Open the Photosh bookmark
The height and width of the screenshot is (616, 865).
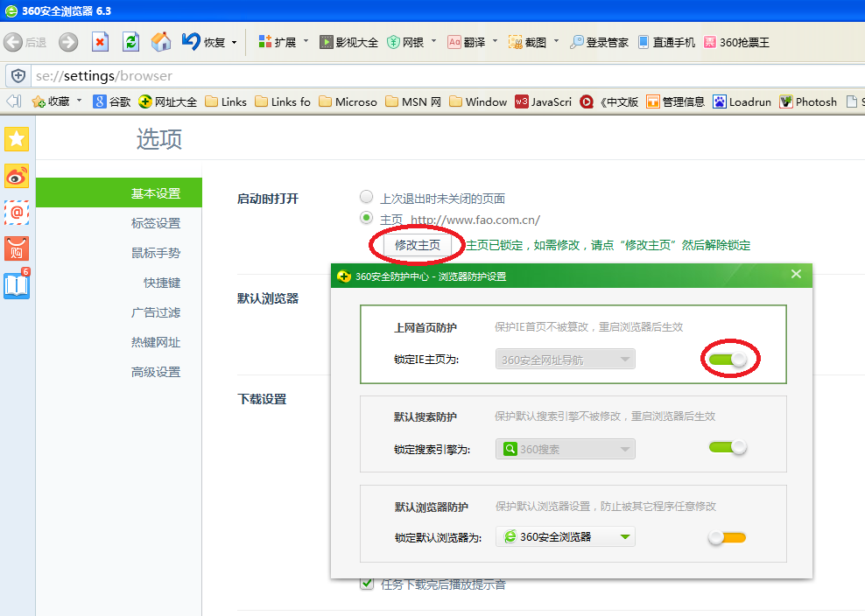pos(808,101)
